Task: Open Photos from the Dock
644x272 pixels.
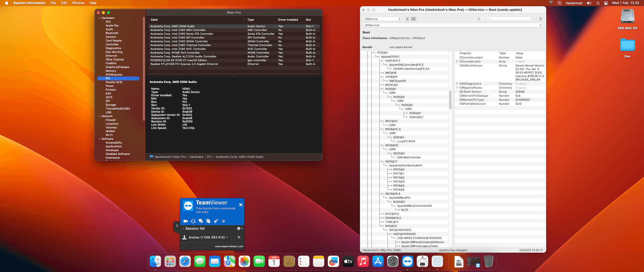Action: [245, 261]
